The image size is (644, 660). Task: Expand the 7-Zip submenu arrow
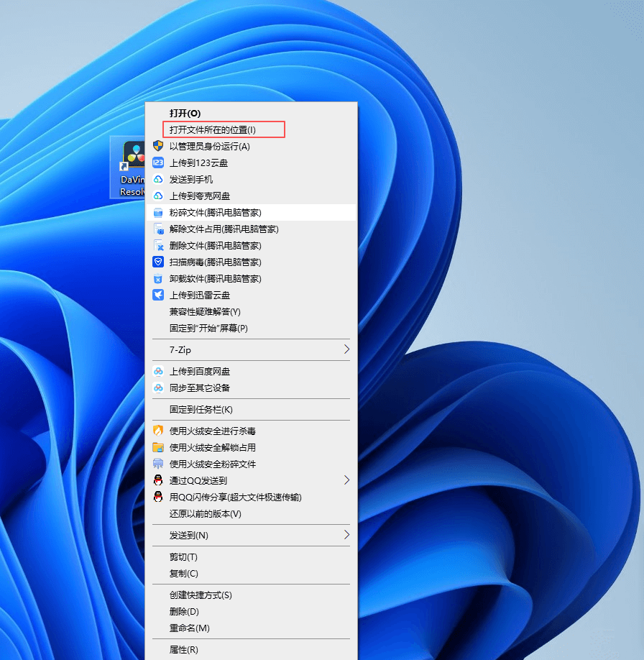(x=346, y=349)
